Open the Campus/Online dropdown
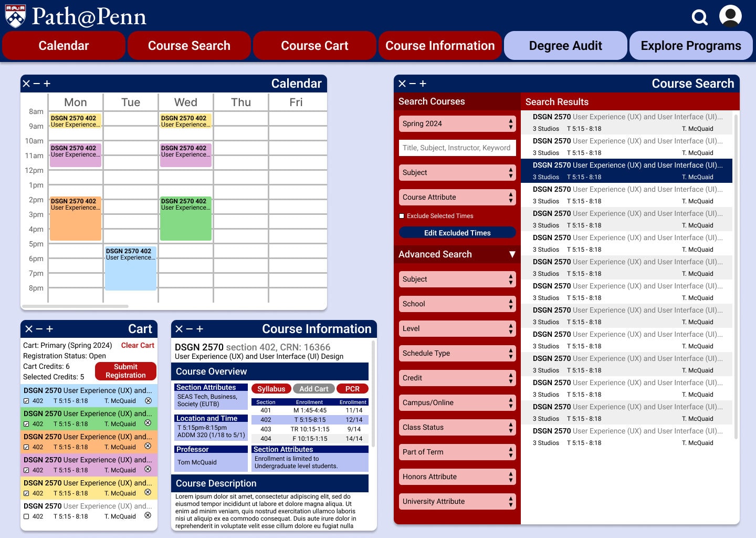Screen dimensions: 756x538 coord(457,402)
